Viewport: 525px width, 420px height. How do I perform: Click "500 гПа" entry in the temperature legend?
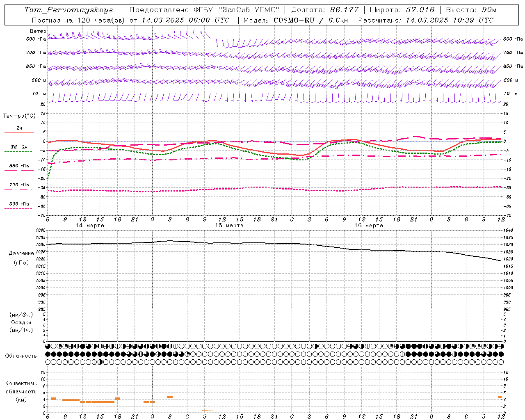(19, 204)
